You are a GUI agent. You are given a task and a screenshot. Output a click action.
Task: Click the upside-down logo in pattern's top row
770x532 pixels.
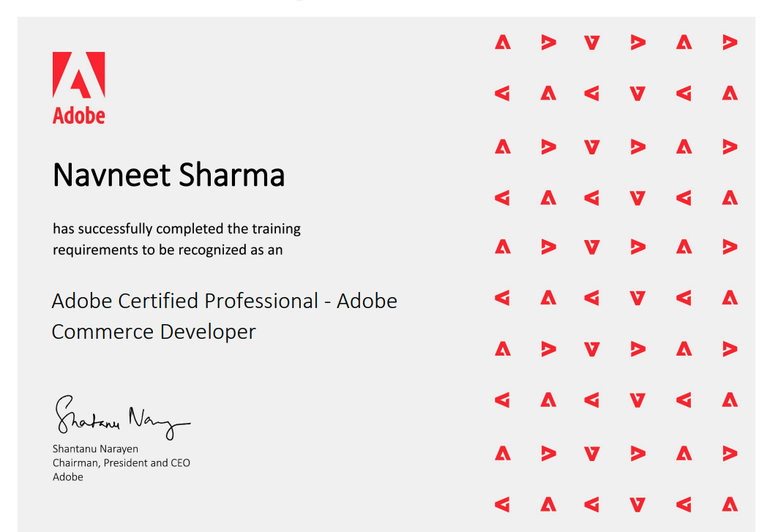point(592,42)
